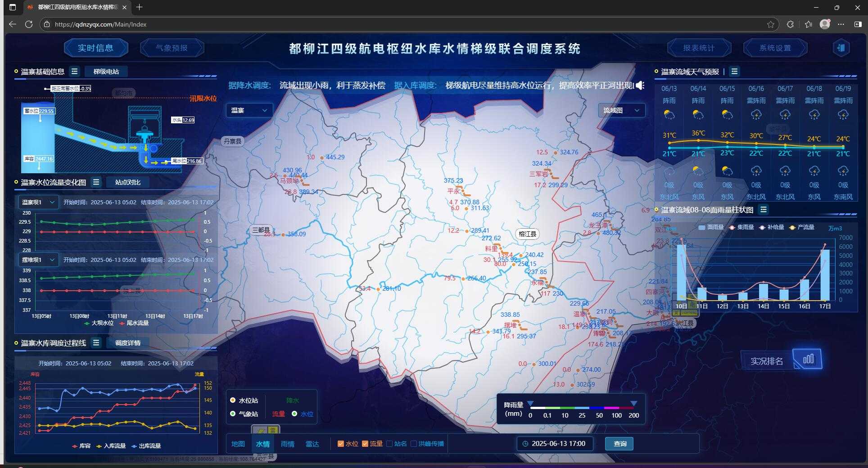
Task: Uncheck the 水位 checkbox
Action: point(341,444)
